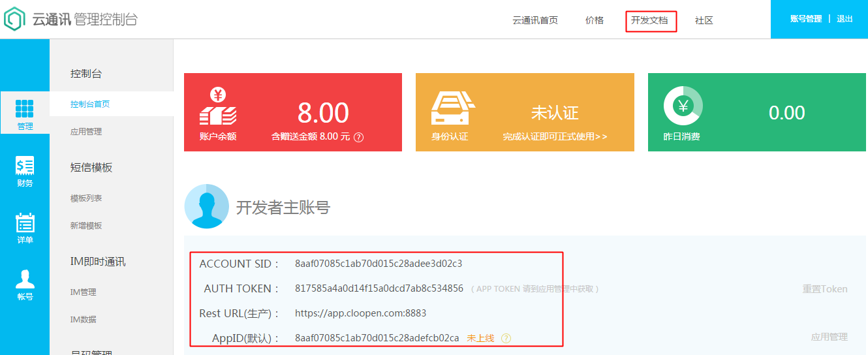Open the 财务 finance sidebar icon
The image size is (868, 355).
(25, 166)
